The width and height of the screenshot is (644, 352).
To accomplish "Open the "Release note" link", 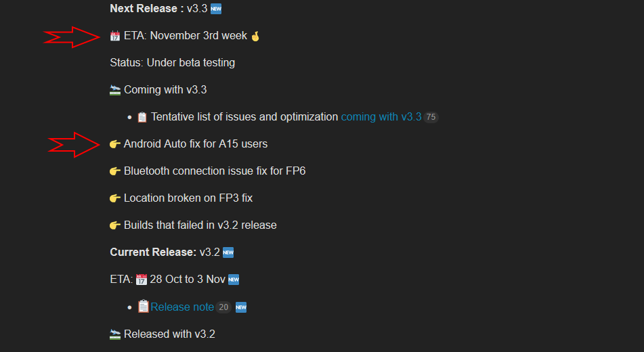I will tap(182, 307).
